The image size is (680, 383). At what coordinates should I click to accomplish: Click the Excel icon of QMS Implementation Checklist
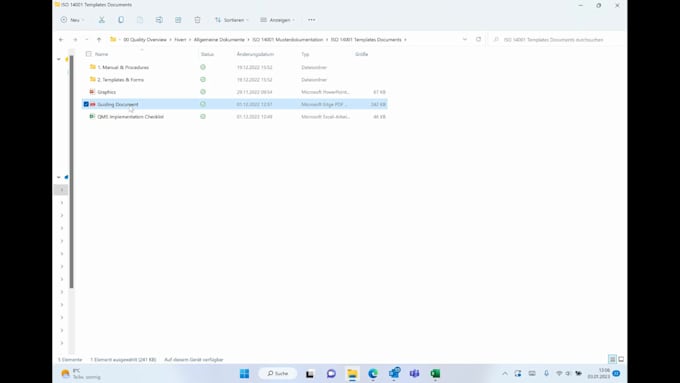(x=92, y=117)
